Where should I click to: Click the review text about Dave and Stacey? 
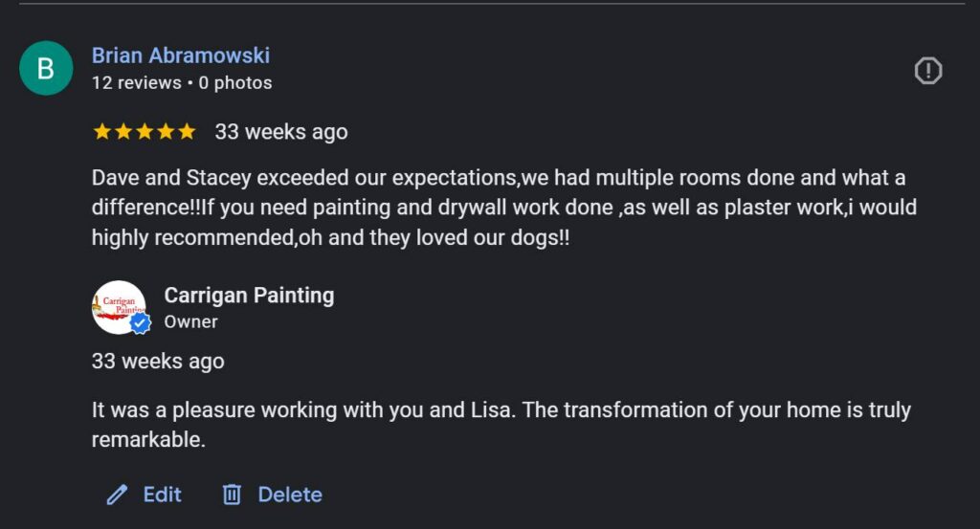(x=498, y=208)
